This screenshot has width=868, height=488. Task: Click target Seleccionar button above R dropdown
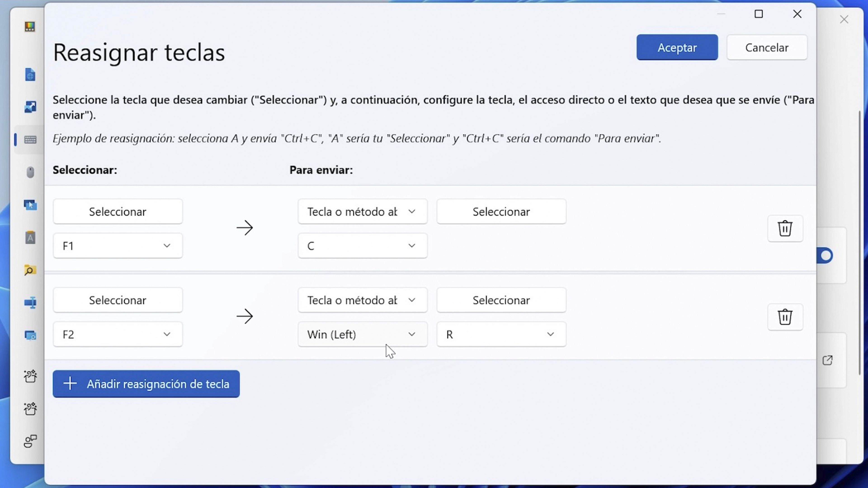(x=501, y=300)
